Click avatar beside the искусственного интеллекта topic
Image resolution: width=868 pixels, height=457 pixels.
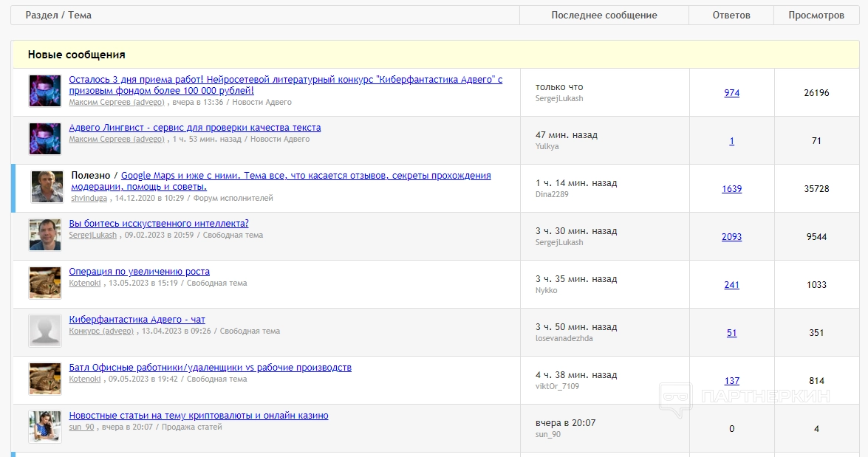(44, 235)
